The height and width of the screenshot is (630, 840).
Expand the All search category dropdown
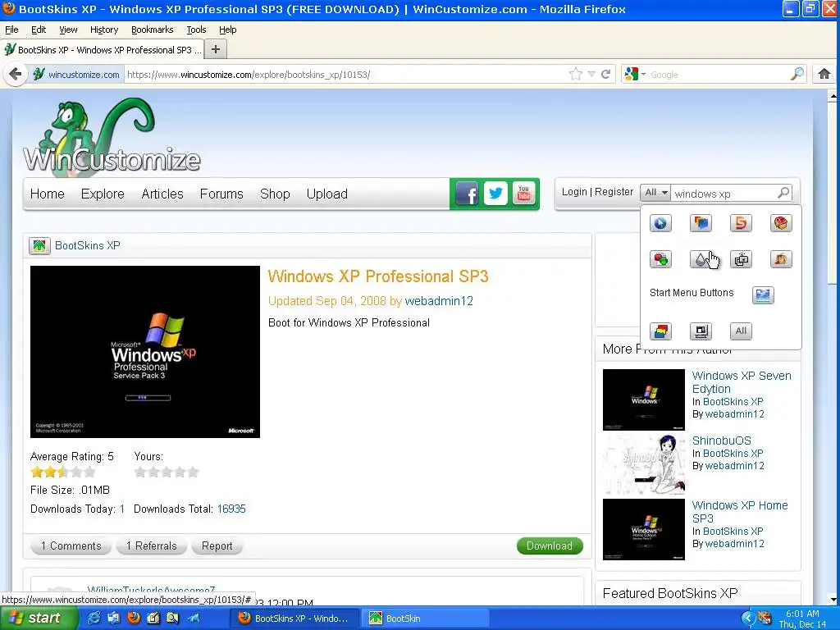(x=655, y=192)
